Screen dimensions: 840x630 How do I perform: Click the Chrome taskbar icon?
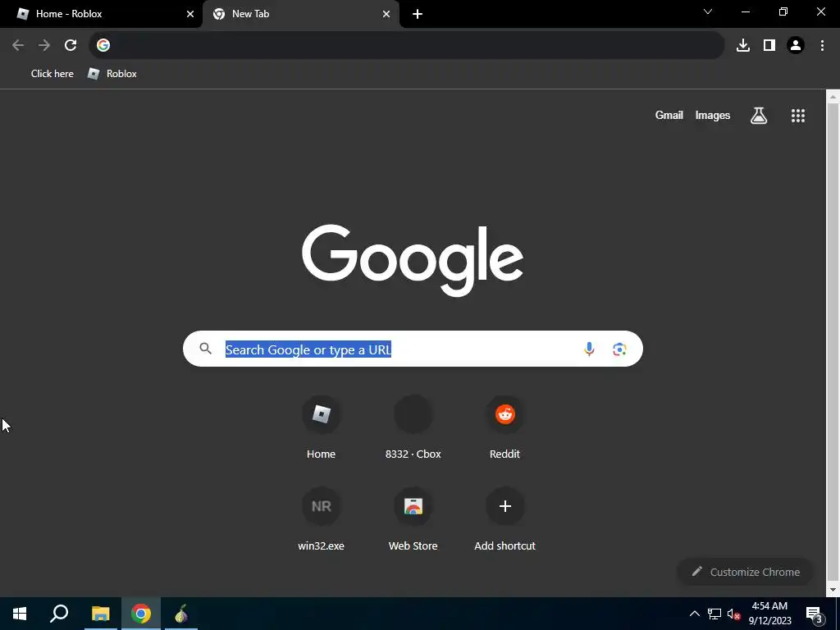click(141, 614)
